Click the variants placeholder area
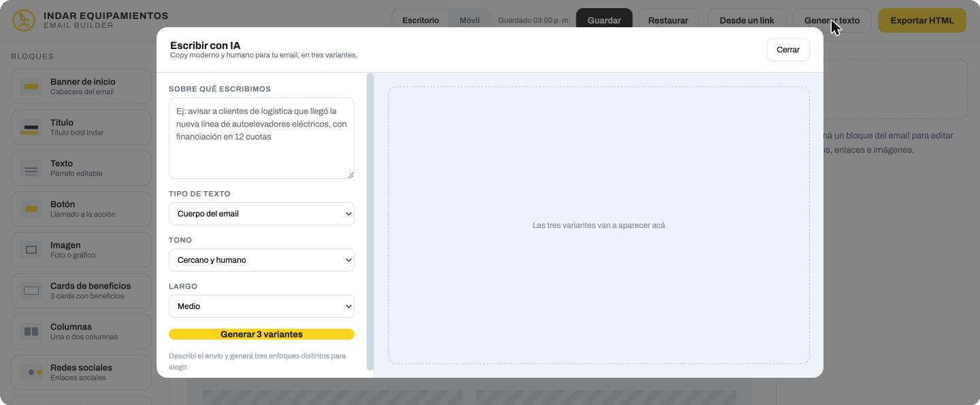980x405 pixels. [599, 225]
